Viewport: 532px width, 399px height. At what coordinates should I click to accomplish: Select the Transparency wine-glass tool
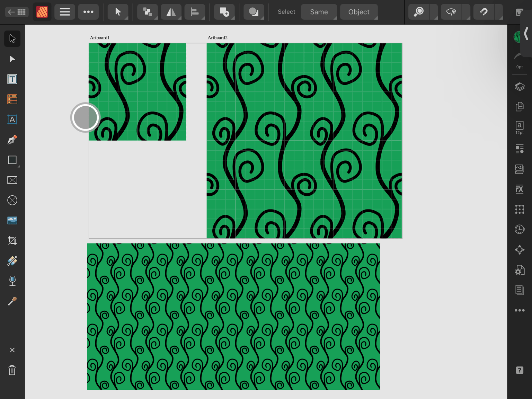[x=12, y=281]
